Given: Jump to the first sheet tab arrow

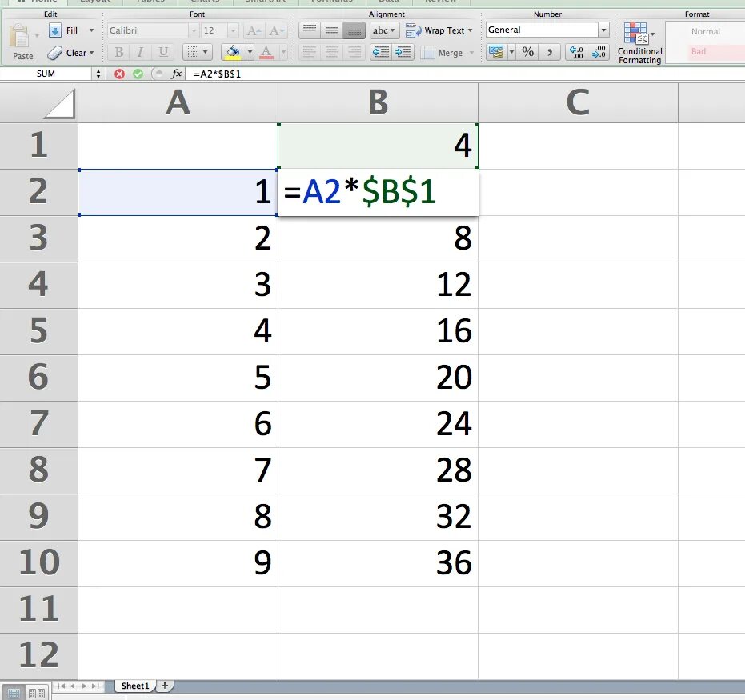Looking at the screenshot, I should 61,686.
